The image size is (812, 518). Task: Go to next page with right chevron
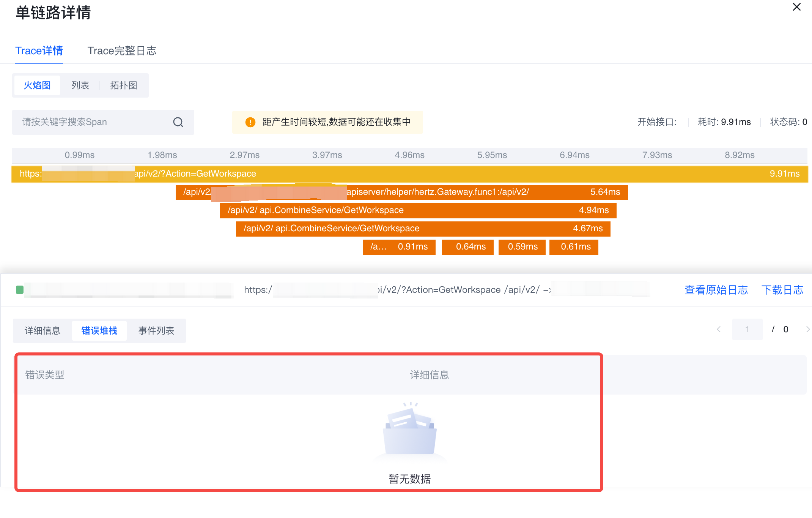[808, 330]
